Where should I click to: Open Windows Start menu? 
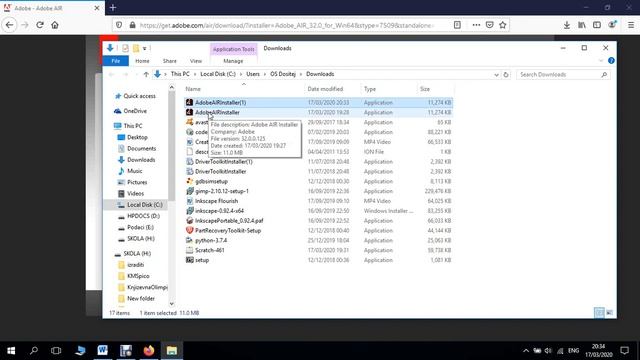(x=11, y=350)
